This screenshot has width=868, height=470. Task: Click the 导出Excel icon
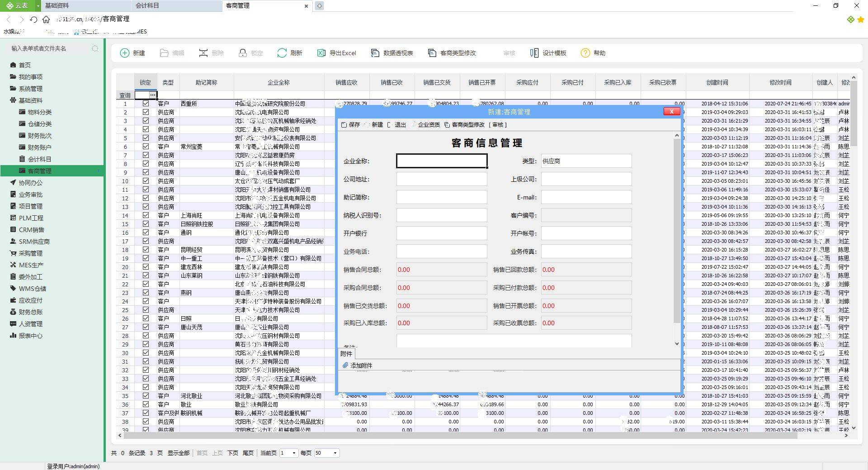(x=321, y=53)
